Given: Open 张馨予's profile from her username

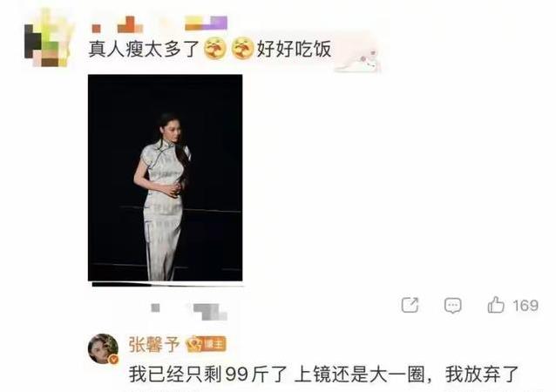Looking at the screenshot, I should click(154, 344).
